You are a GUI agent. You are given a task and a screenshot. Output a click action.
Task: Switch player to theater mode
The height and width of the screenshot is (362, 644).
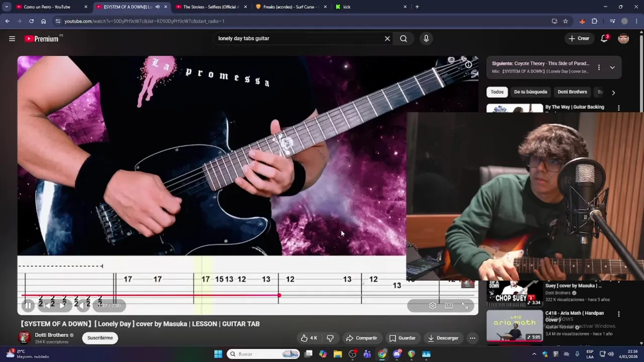(449, 305)
